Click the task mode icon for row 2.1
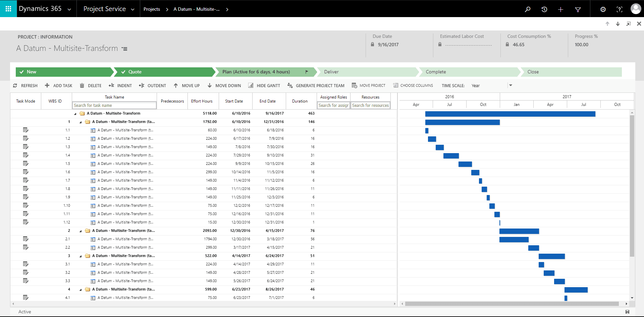644x317 pixels. click(x=25, y=239)
